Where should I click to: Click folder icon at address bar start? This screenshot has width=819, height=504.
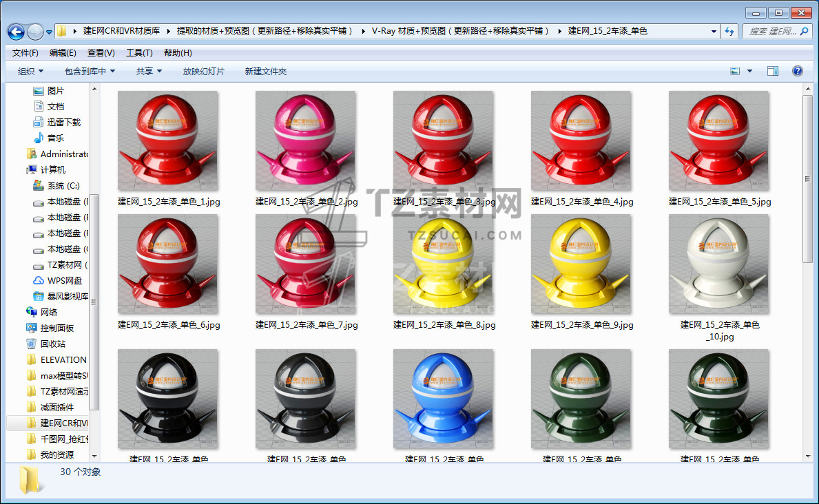click(x=62, y=32)
